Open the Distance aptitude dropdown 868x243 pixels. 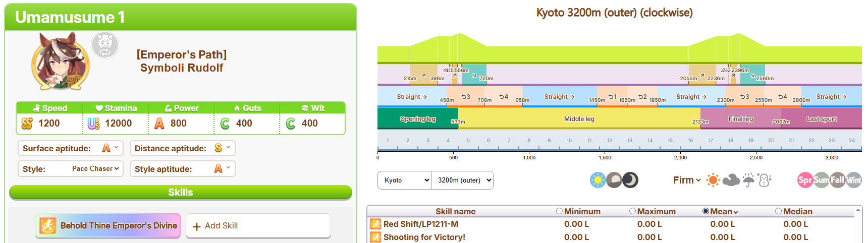pos(223,148)
